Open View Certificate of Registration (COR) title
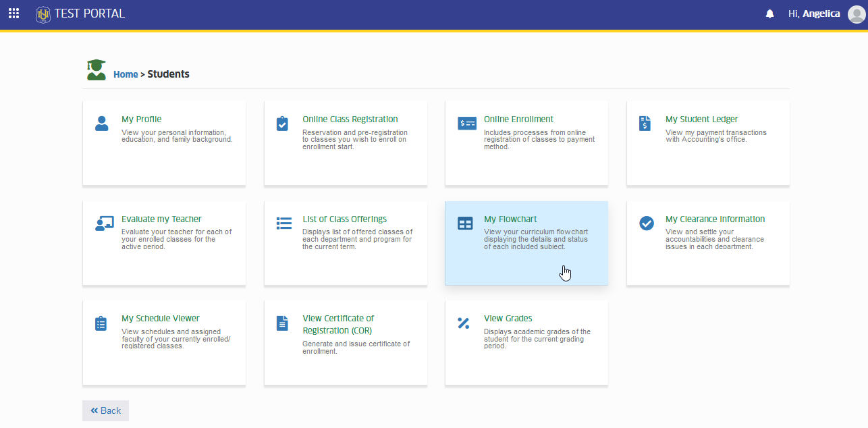Image resolution: width=868 pixels, height=428 pixels. click(338, 325)
